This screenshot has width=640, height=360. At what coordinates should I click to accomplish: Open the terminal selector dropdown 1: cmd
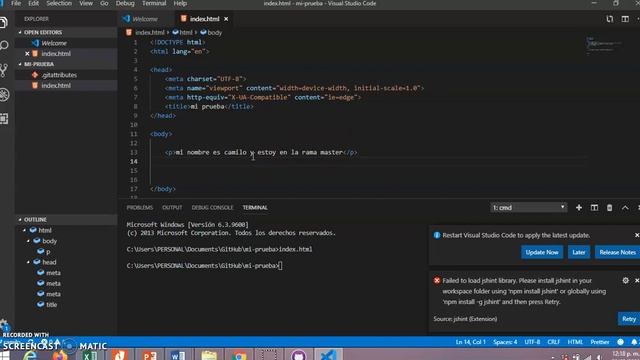coord(529,208)
